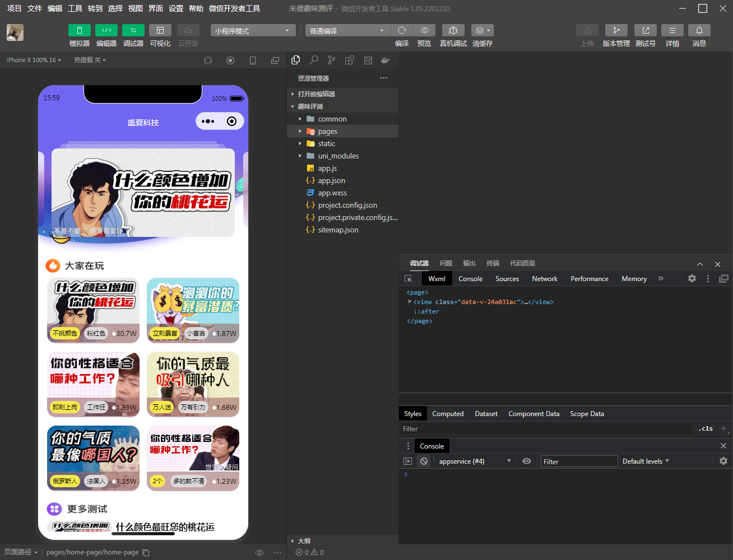Click the compile refresh icon
Image resolution: width=733 pixels, height=560 pixels.
402,30
